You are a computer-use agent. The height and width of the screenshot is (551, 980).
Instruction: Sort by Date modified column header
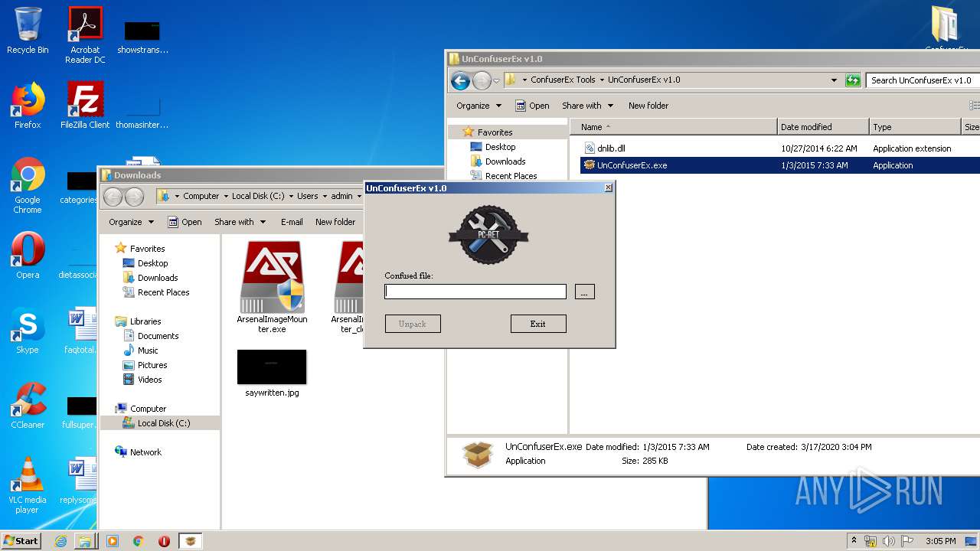point(823,127)
